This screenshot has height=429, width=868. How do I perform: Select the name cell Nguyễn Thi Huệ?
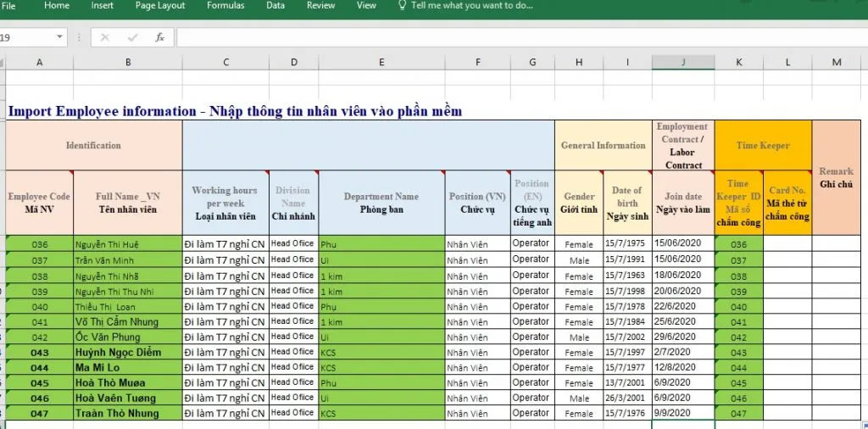[x=128, y=244]
